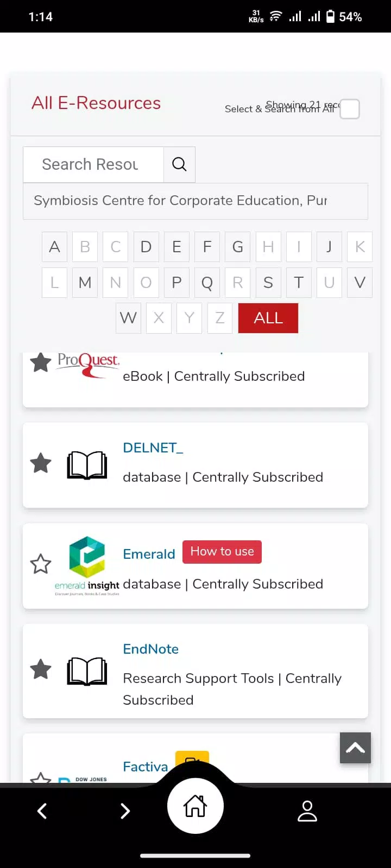The image size is (391, 868).
Task: Jump to top with up-chevron button
Action: (x=355, y=748)
